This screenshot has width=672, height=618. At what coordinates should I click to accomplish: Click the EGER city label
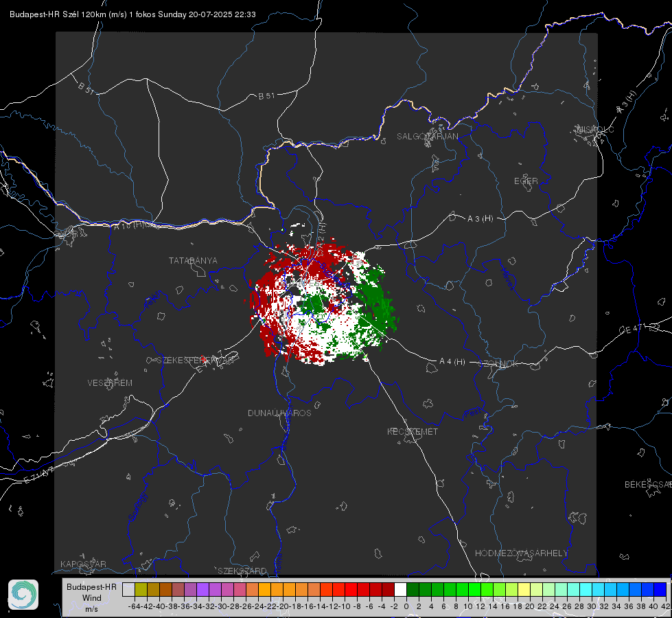tap(526, 181)
